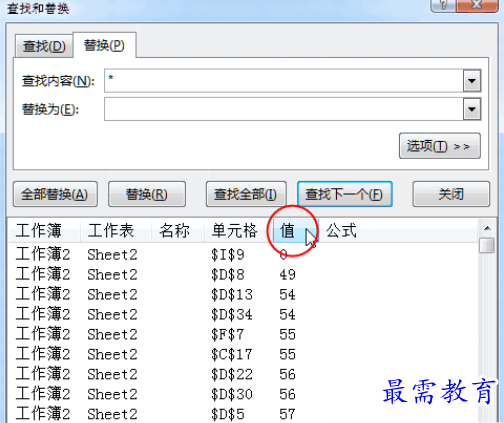Click 全部替换(A) button

tap(55, 194)
